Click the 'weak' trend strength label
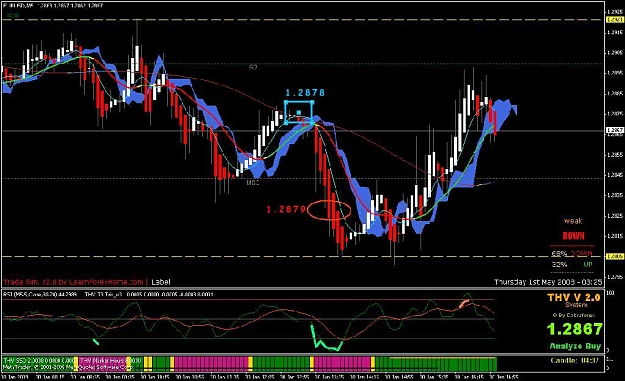This screenshot has height=381, width=625. [x=573, y=221]
